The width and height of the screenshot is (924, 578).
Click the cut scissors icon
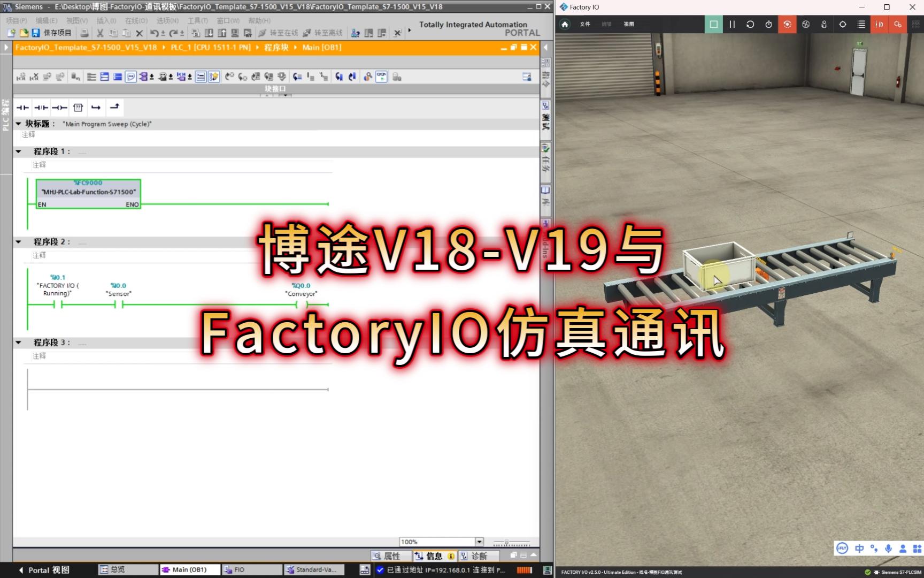pos(100,33)
